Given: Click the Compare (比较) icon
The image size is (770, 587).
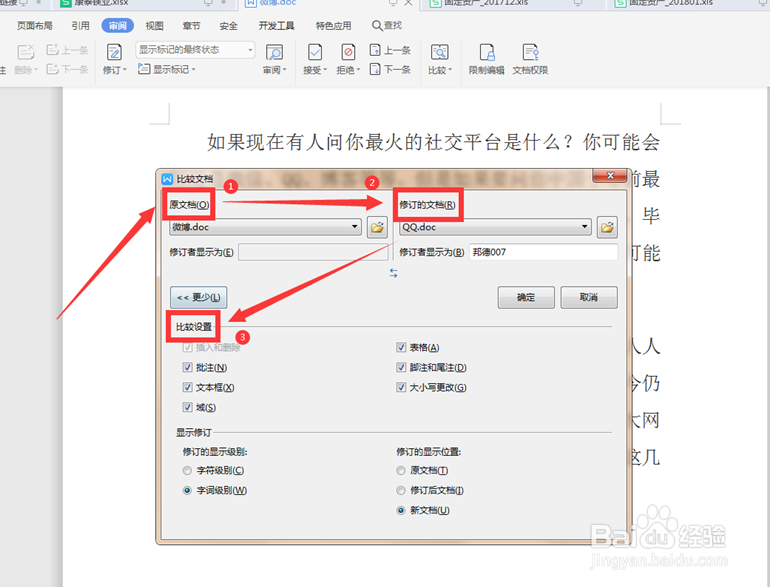Looking at the screenshot, I should (x=440, y=52).
